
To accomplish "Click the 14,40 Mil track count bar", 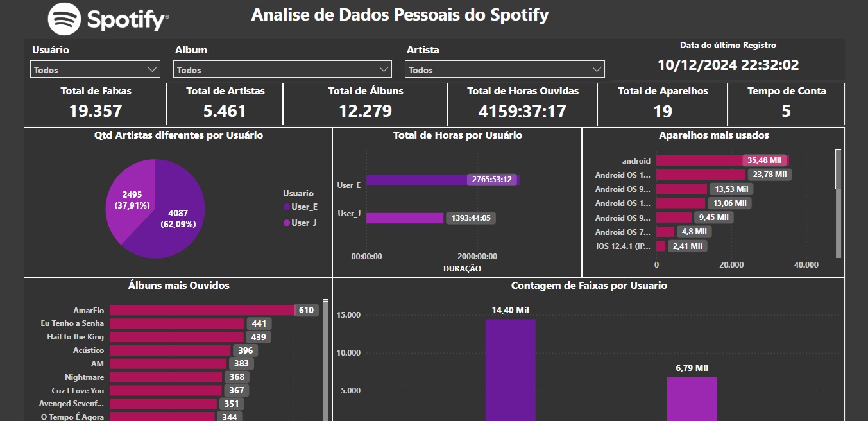I will click(511, 370).
